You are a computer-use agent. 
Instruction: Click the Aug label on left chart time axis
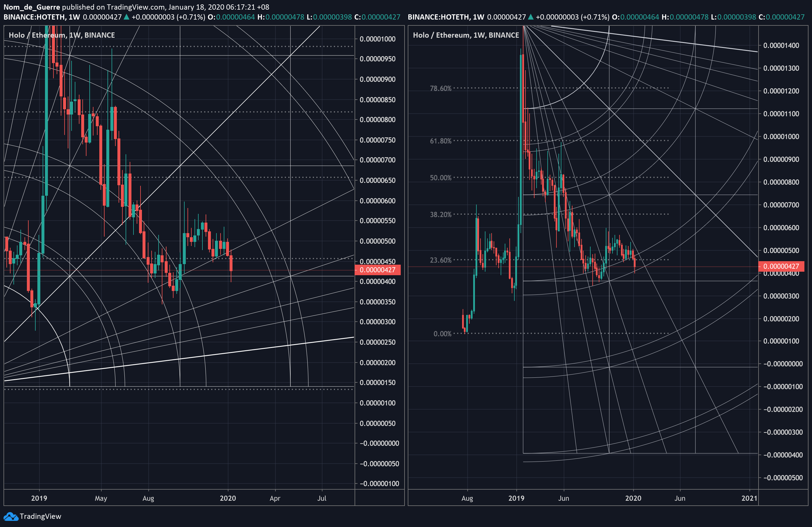148,498
